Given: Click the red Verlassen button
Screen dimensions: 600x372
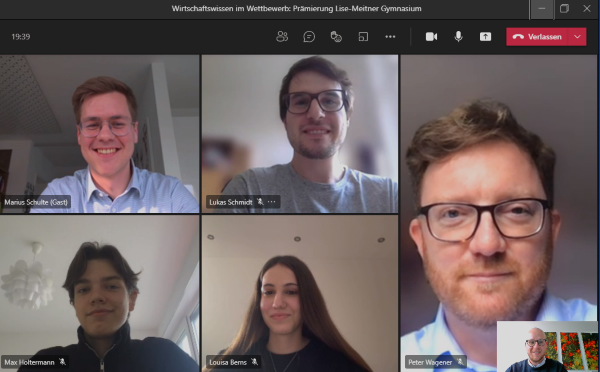Looking at the screenshot, I should 538,37.
